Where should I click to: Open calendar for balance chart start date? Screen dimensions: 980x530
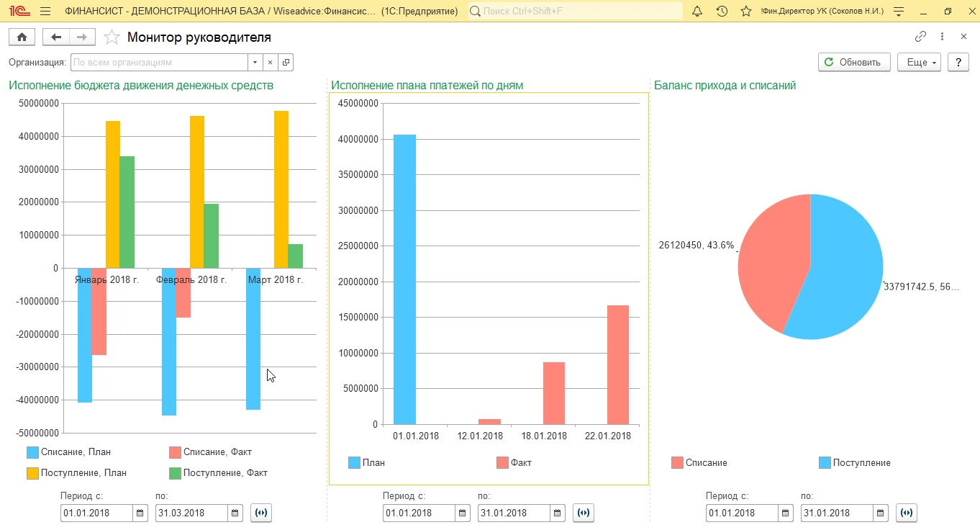pyautogui.click(x=786, y=513)
